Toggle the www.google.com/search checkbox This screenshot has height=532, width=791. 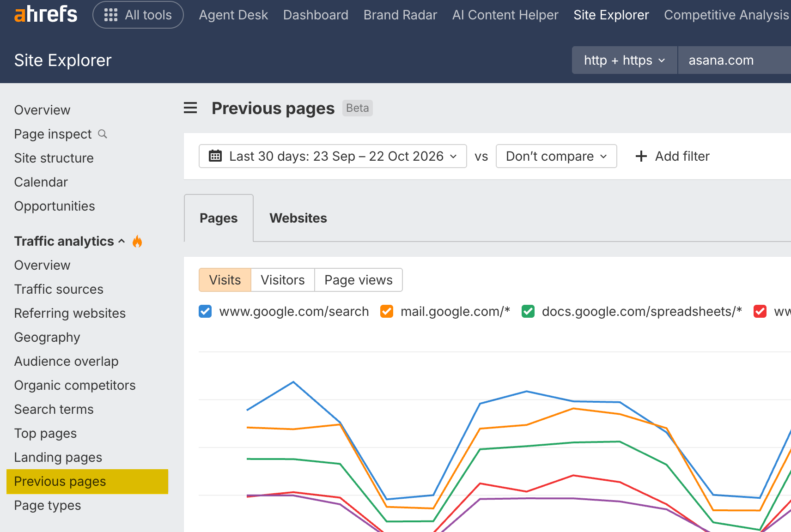pyautogui.click(x=205, y=311)
